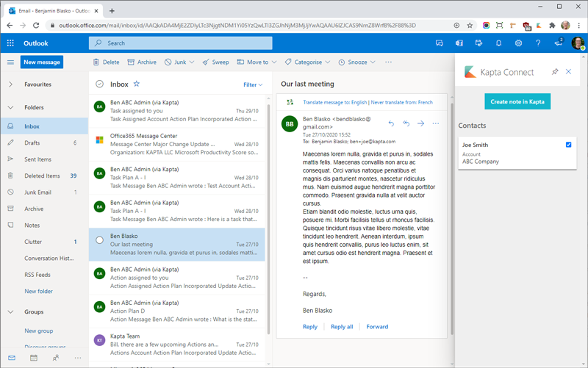
Task: Open more apps ellipsis at bottom of sidebar
Action: pos(78,358)
